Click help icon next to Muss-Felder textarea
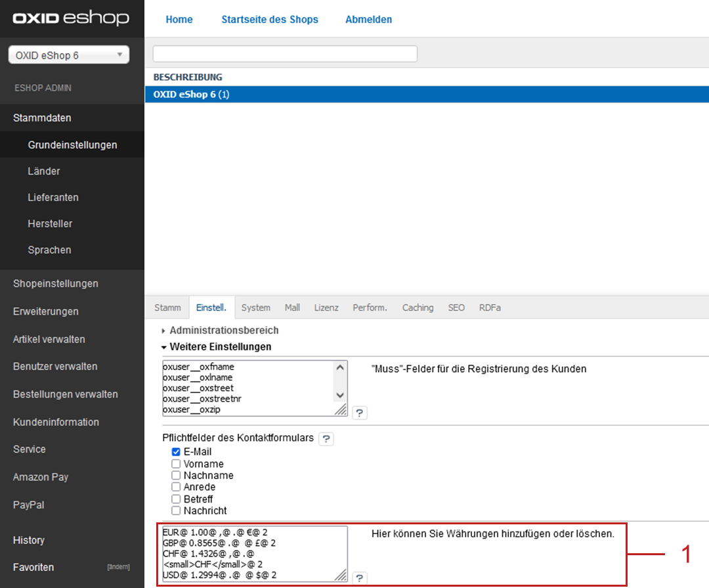Viewport: 709px width, 588px height. pos(360,413)
